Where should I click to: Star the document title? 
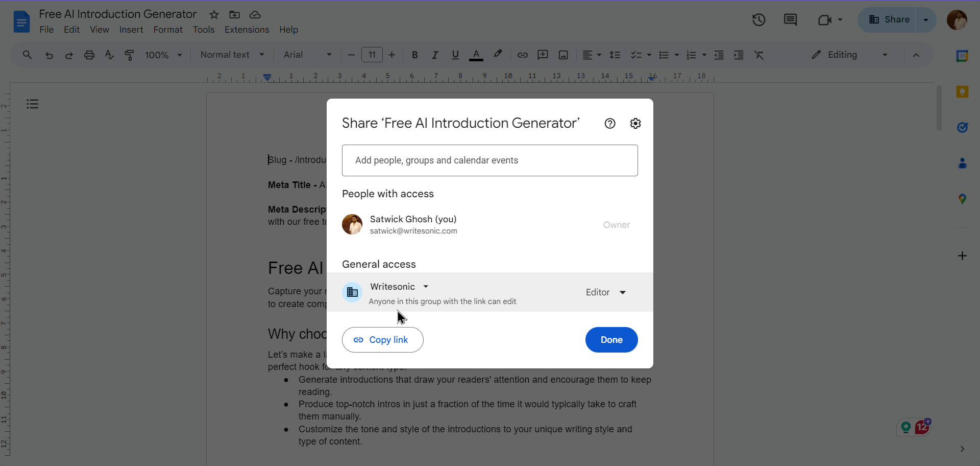214,15
